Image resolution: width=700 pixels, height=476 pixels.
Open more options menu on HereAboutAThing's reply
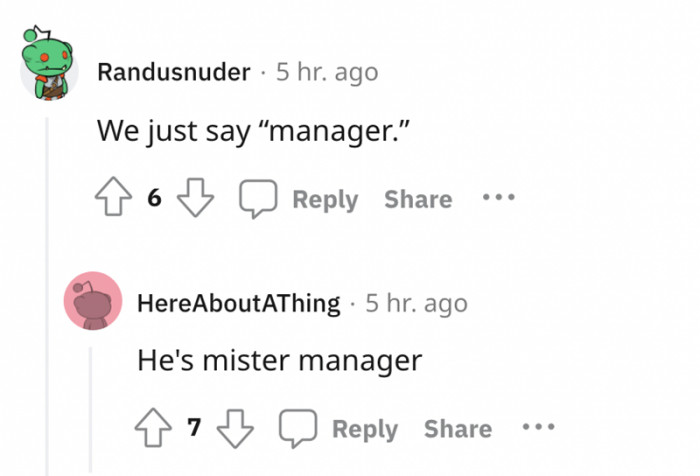537,428
